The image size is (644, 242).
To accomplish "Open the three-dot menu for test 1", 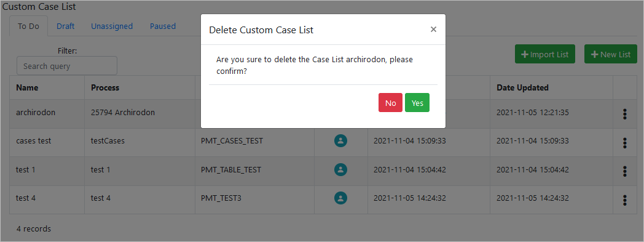I will [x=625, y=171].
